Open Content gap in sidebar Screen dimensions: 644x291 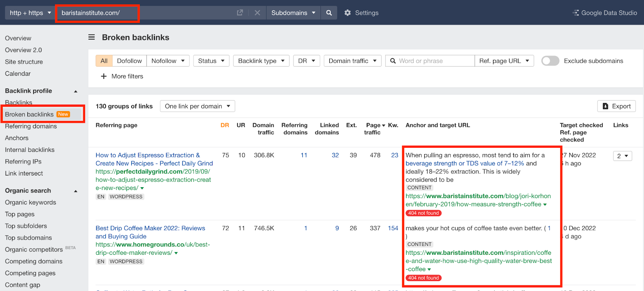pos(23,285)
